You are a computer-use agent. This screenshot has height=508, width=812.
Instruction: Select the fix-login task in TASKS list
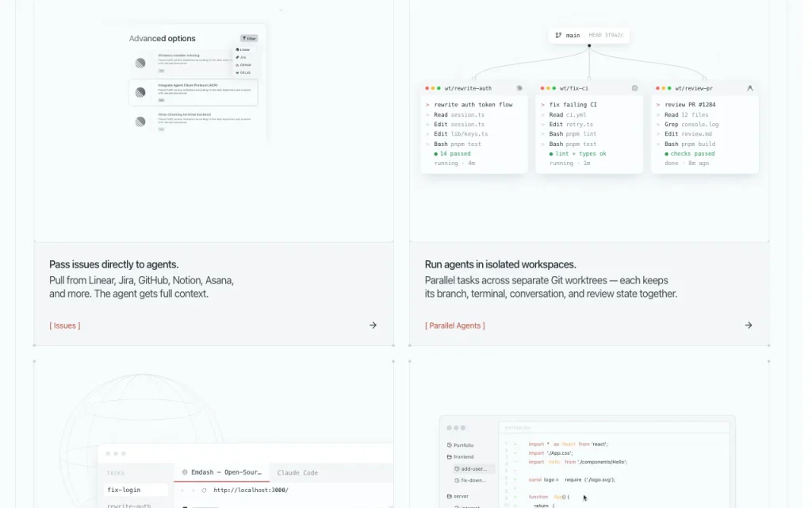tap(136, 490)
